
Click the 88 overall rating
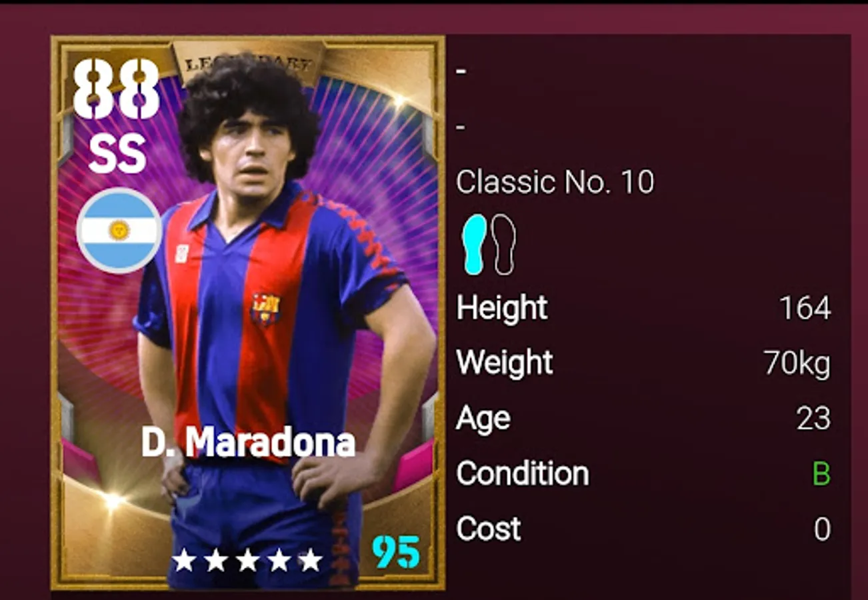[116, 89]
